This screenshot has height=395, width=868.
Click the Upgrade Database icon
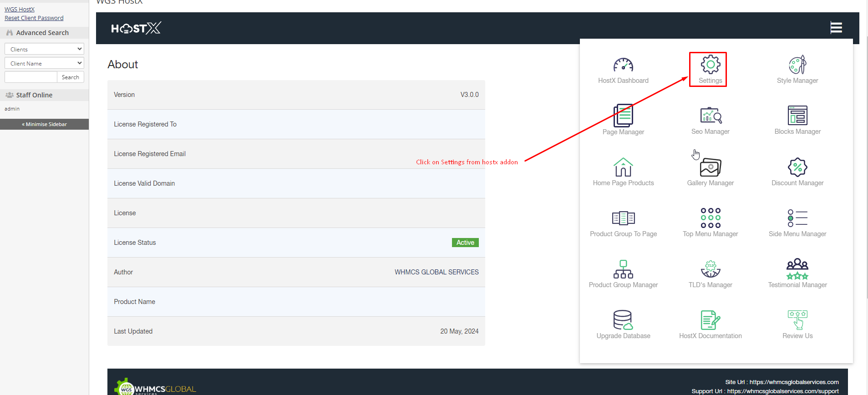click(623, 320)
